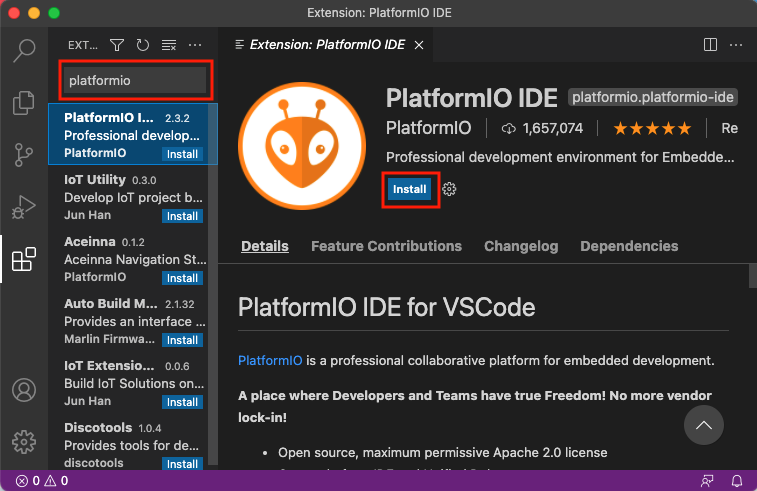Click the split editor icon
This screenshot has height=491, width=757.
[x=710, y=45]
